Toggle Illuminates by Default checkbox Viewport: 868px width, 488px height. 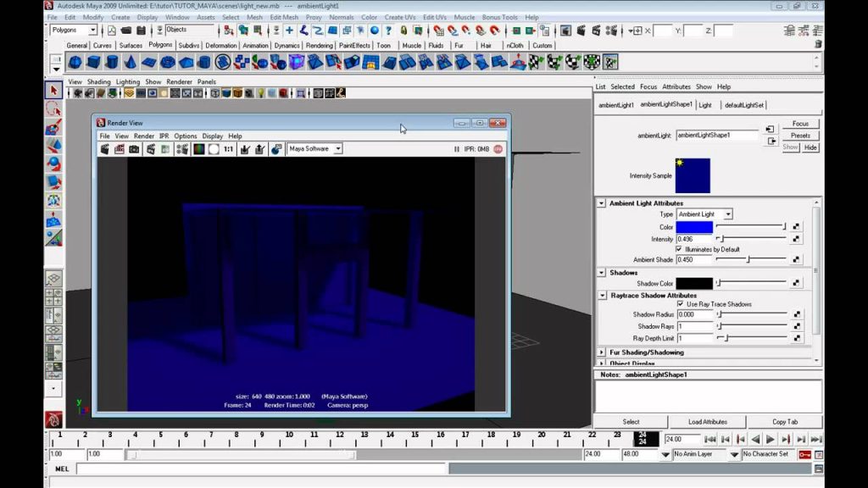(x=679, y=249)
